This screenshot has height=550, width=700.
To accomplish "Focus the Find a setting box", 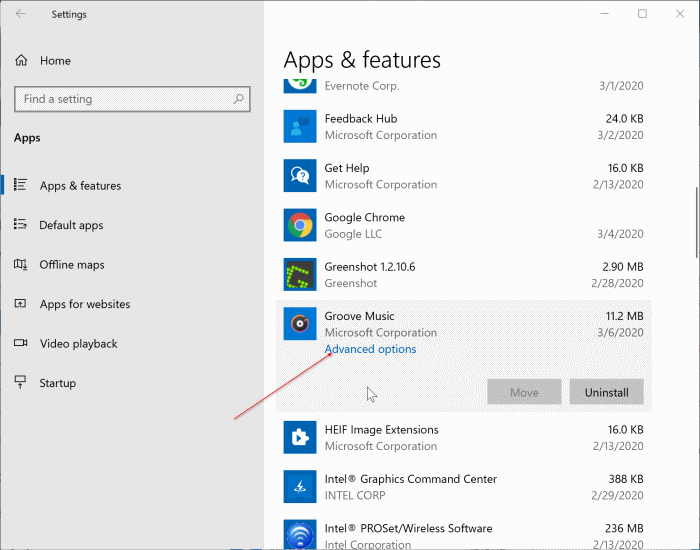I will [132, 99].
